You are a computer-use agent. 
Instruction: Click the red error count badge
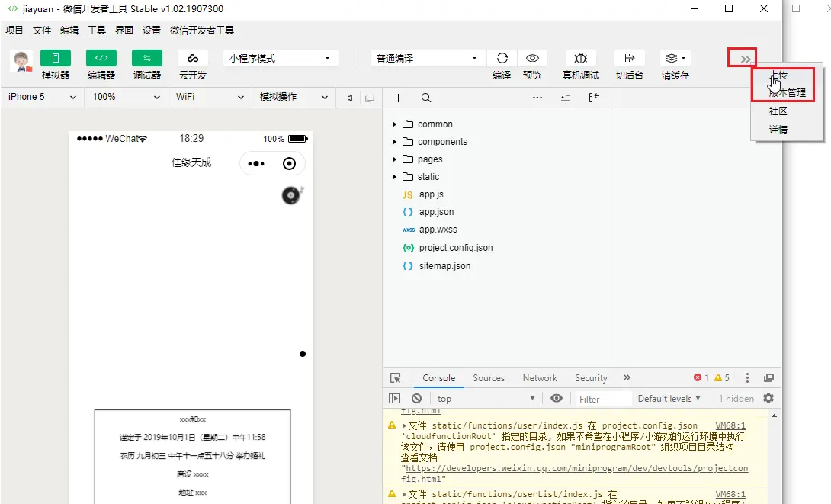point(701,377)
